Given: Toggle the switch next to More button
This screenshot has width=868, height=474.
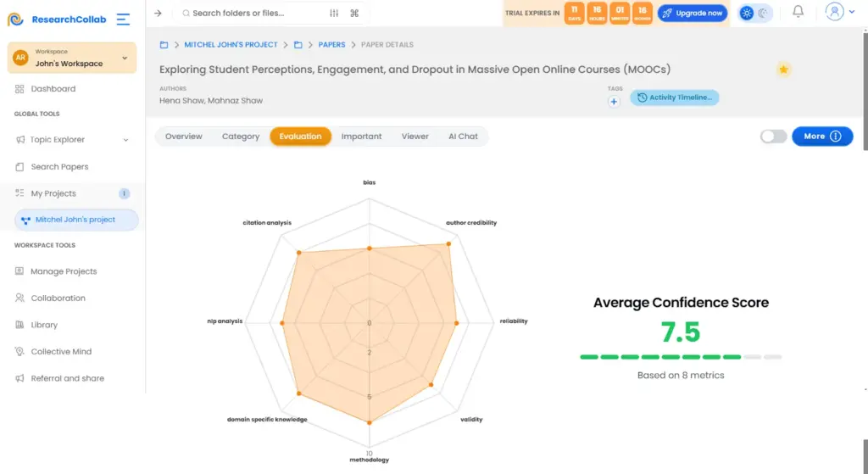Looking at the screenshot, I should click(773, 137).
